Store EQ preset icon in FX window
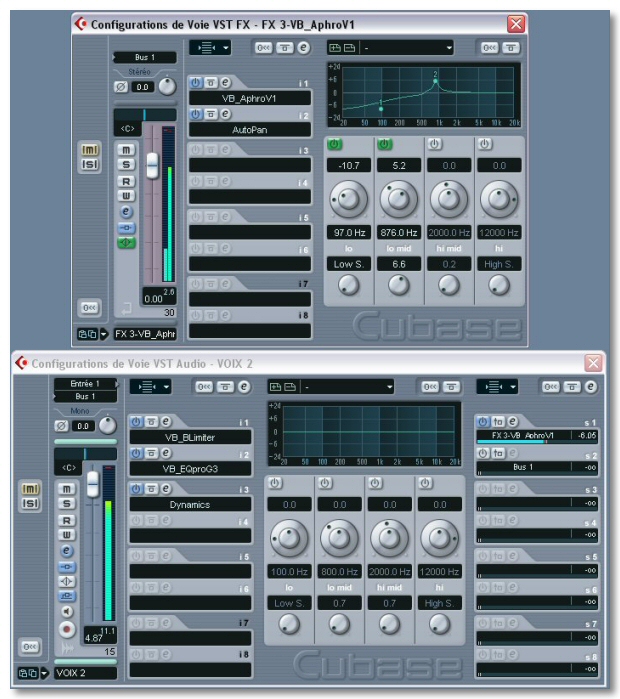The height and width of the screenshot is (699, 620). (334, 48)
